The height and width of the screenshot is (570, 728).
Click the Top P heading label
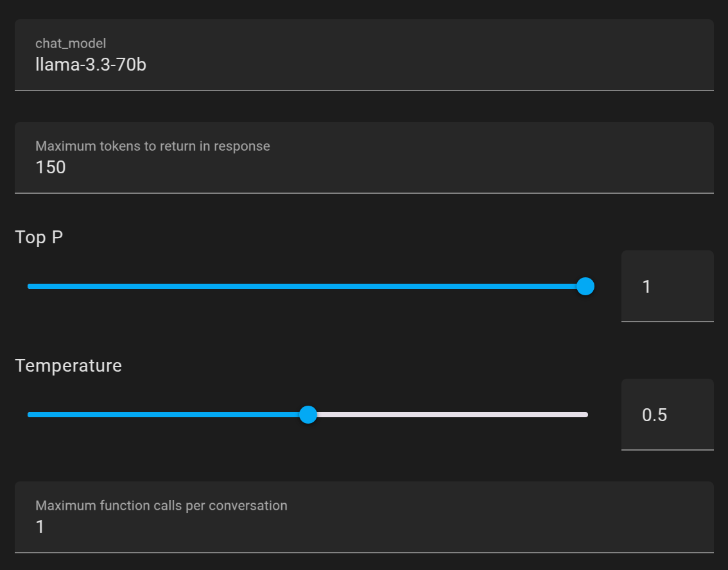pyautogui.click(x=39, y=237)
